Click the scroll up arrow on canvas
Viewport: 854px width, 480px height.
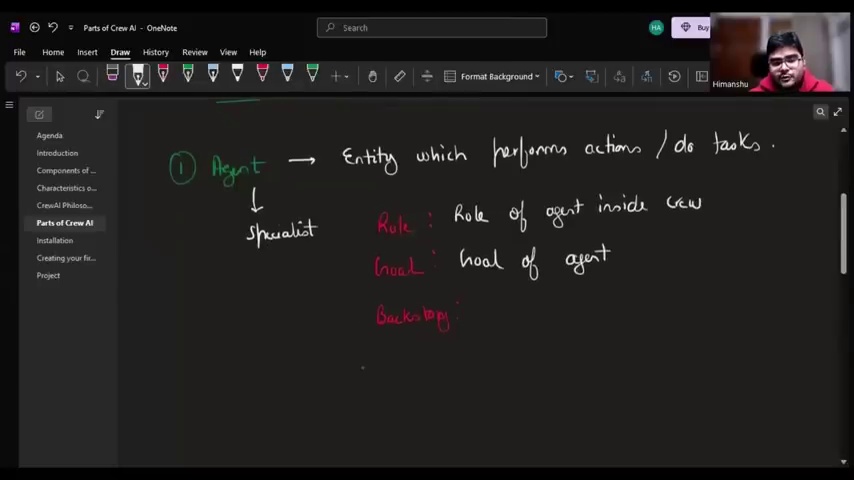[844, 131]
